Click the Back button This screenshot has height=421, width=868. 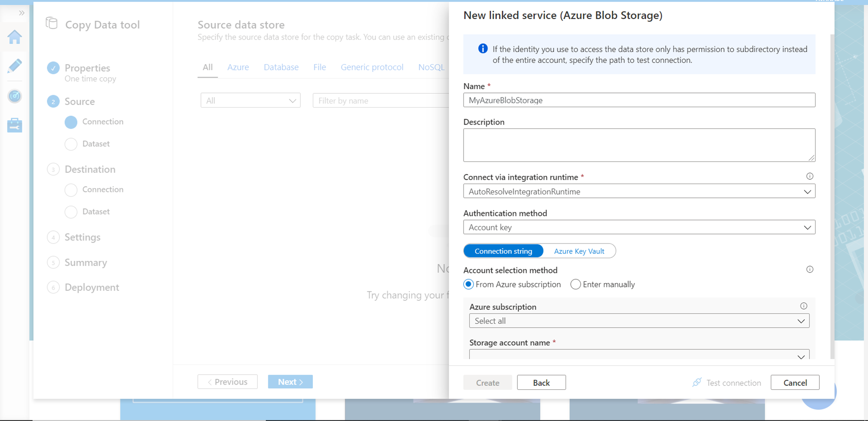pos(541,383)
